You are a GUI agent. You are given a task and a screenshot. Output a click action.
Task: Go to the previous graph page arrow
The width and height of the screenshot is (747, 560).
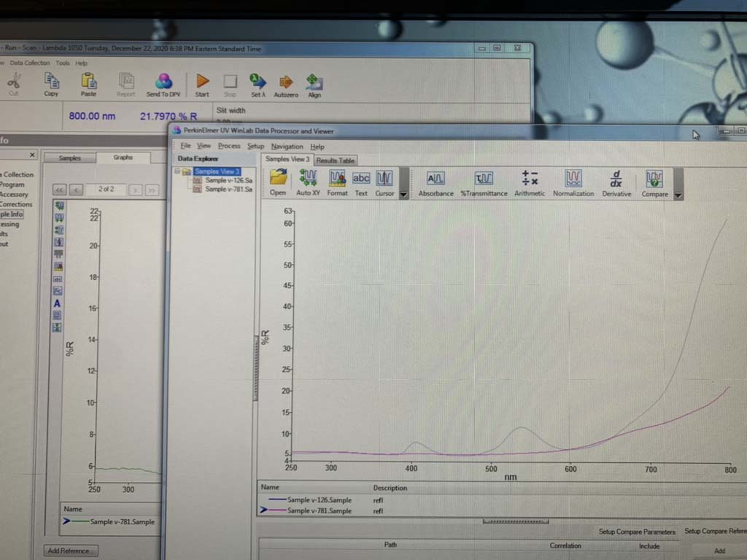click(77, 190)
